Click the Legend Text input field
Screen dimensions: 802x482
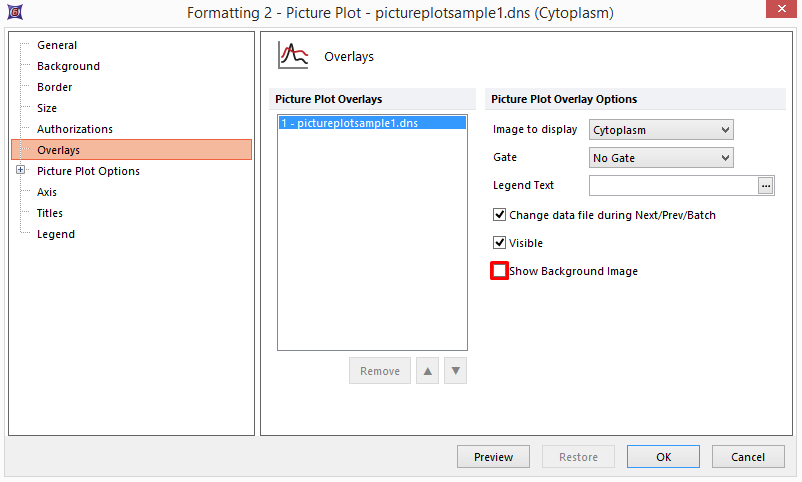click(673, 185)
